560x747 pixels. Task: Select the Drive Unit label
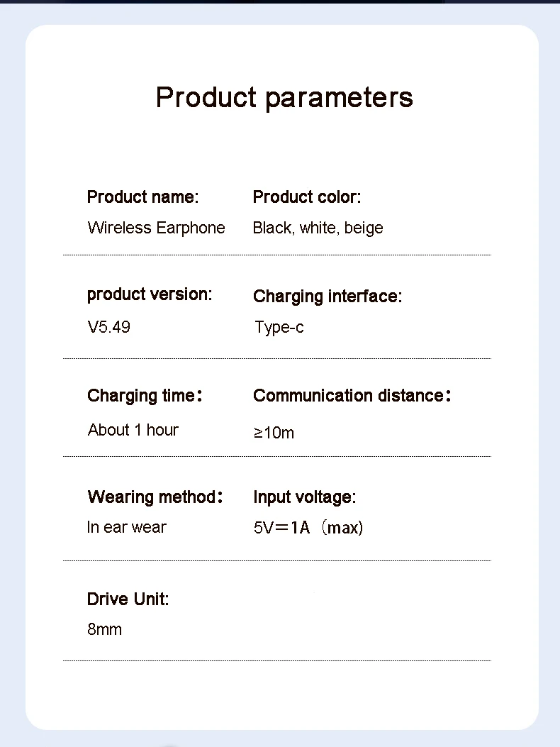128,599
